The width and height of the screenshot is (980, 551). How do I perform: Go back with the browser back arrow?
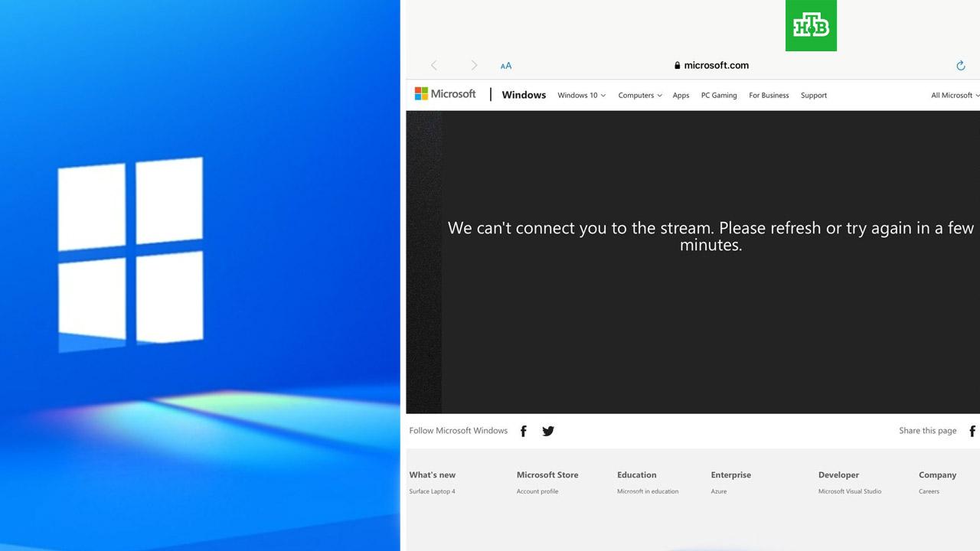(x=434, y=66)
